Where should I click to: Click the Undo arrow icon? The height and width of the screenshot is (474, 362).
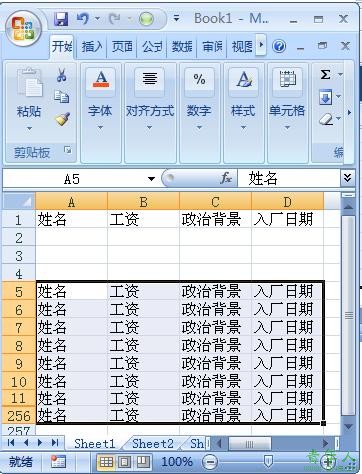[x=82, y=19]
